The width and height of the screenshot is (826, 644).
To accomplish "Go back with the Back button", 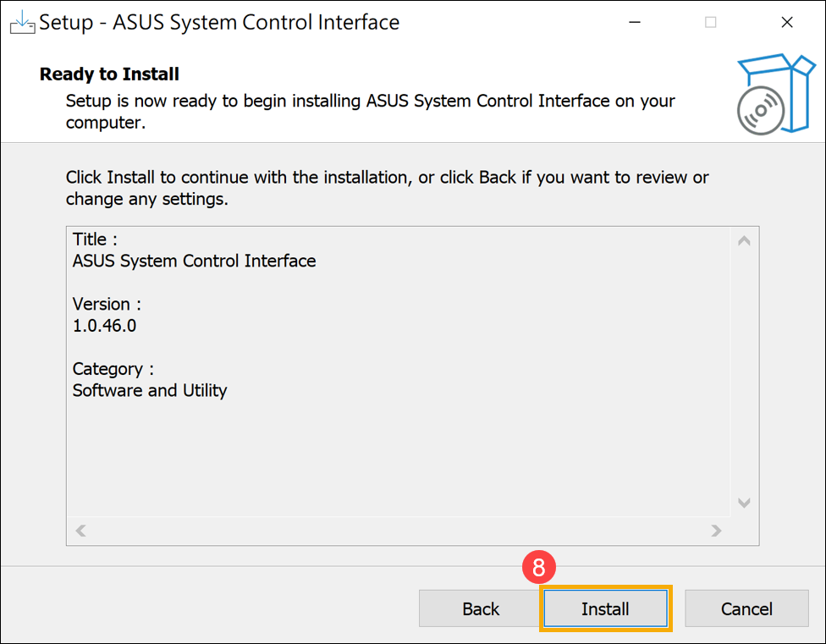I will pos(481,608).
